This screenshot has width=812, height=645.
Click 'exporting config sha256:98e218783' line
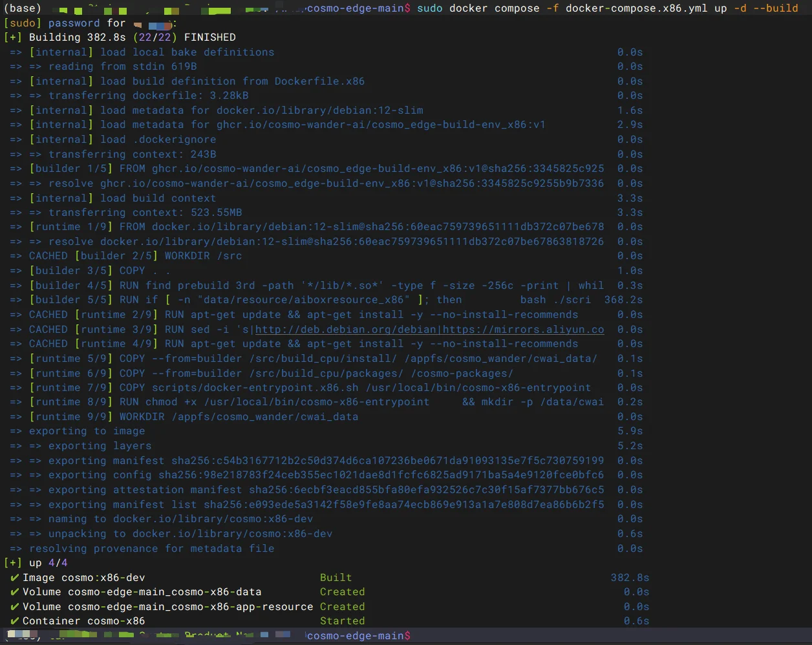326,475
